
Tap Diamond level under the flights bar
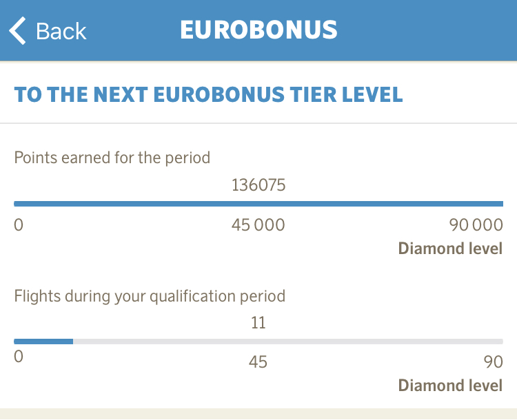[x=450, y=385]
